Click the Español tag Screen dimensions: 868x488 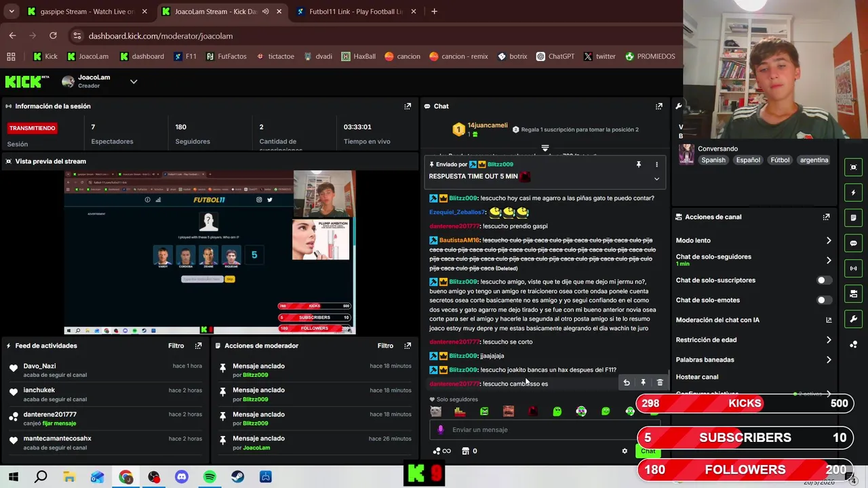pos(748,161)
